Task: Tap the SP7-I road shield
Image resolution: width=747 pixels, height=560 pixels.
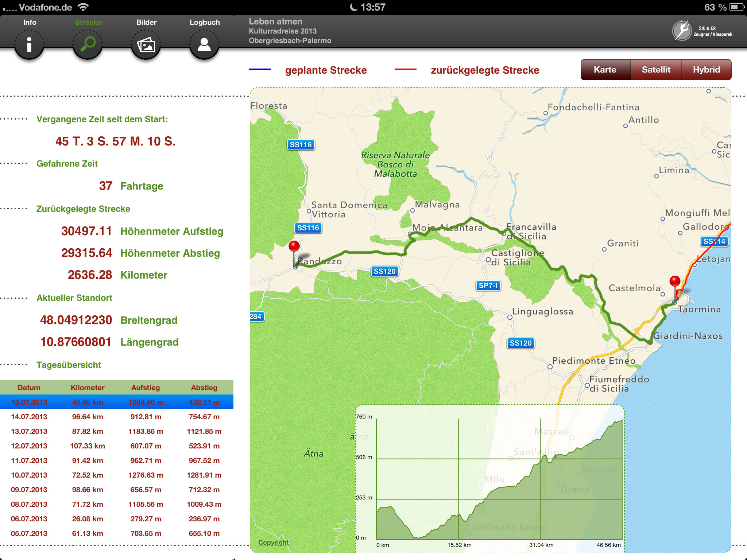Action: [x=488, y=285]
